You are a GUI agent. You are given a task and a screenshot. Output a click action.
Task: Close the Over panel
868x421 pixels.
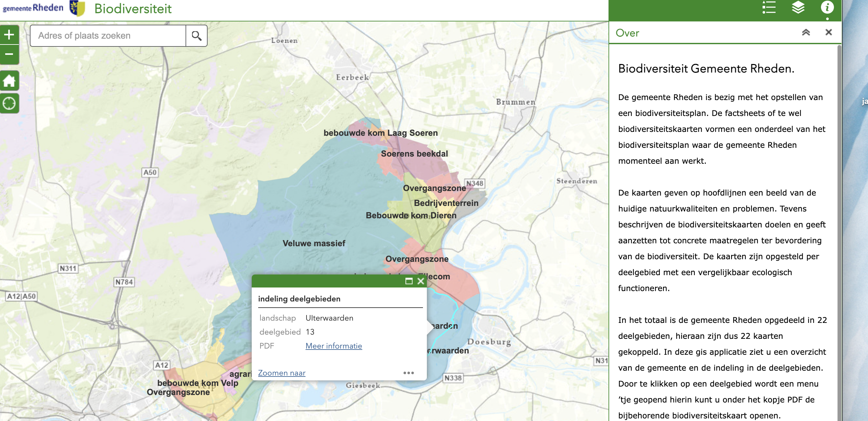pyautogui.click(x=828, y=32)
